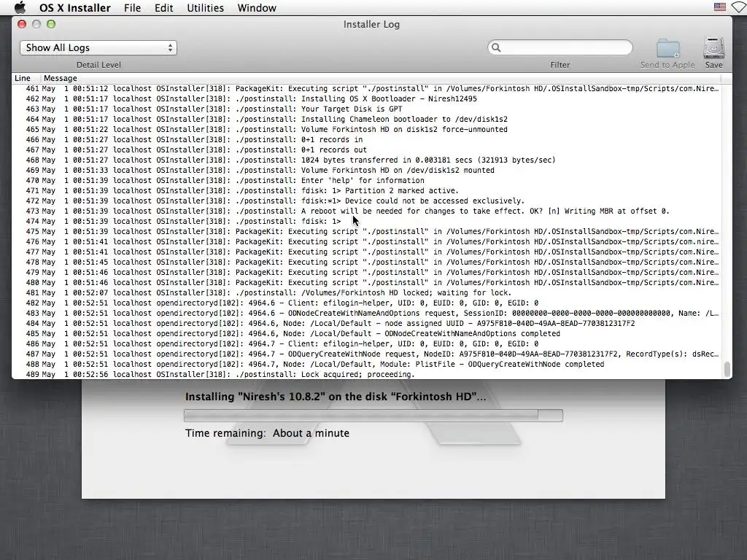Select log line 488 ODQueryCreateWithNode completed
This screenshot has width=747, height=560.
tap(366, 365)
